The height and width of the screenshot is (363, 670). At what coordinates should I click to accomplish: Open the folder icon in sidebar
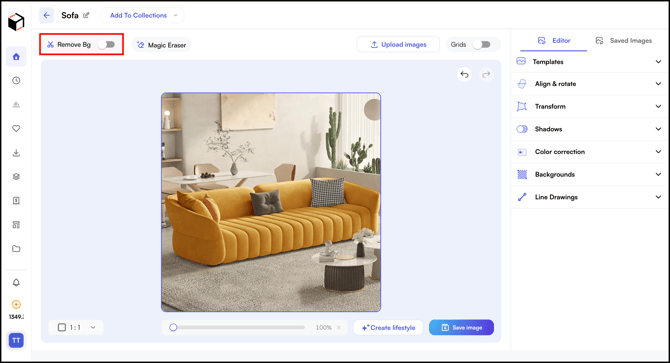tap(16, 249)
